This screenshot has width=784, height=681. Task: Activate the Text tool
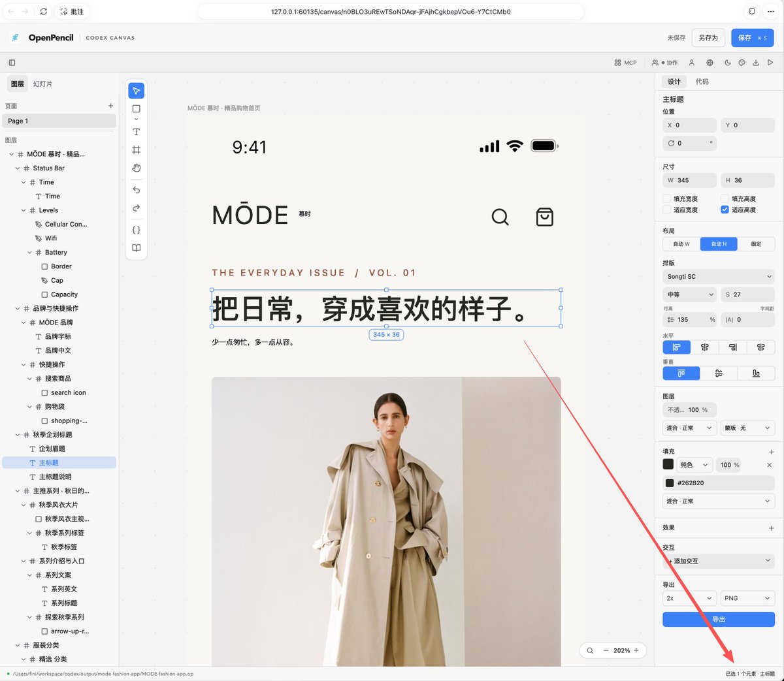(136, 131)
